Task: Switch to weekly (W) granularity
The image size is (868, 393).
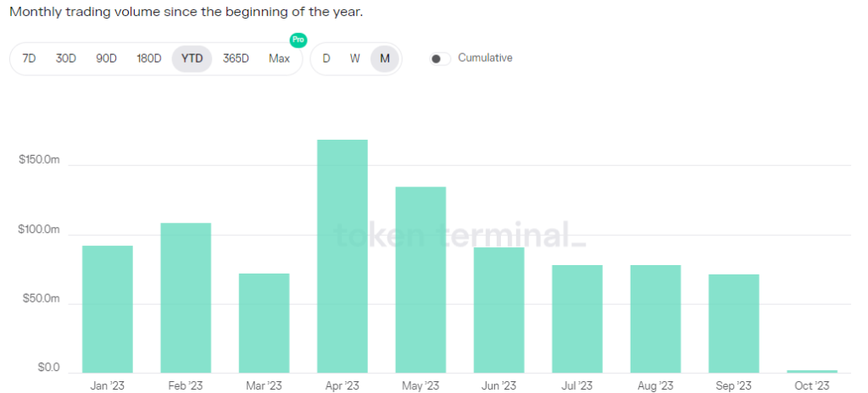Action: click(x=355, y=58)
